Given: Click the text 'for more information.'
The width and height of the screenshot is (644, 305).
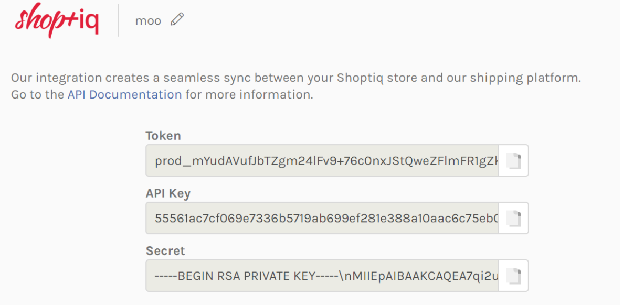Looking at the screenshot, I should click(249, 95).
